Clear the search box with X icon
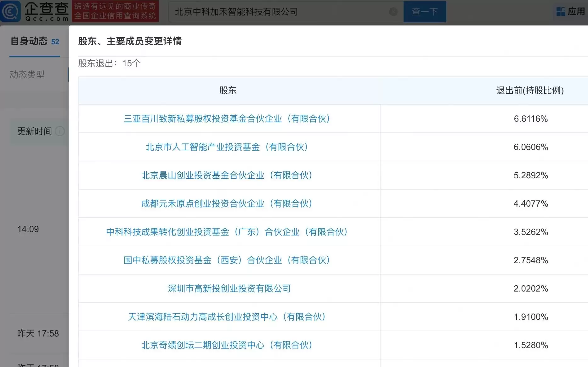The width and height of the screenshot is (588, 367). click(393, 12)
